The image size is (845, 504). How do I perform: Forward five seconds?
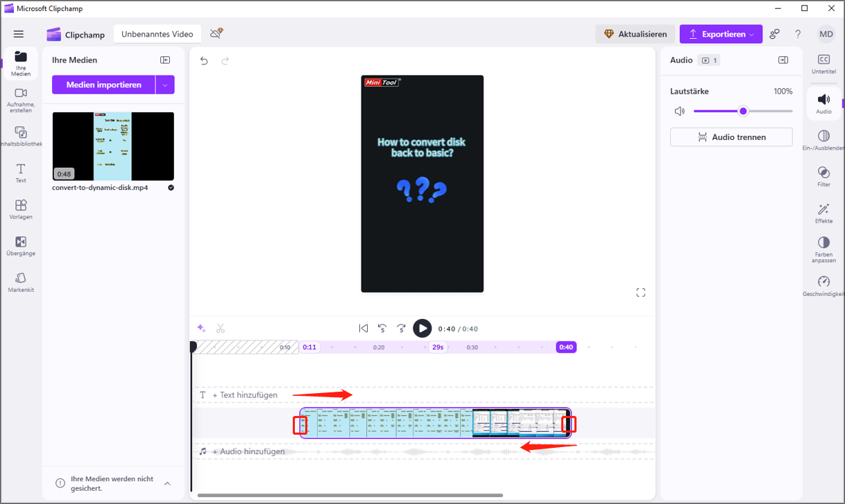point(401,329)
